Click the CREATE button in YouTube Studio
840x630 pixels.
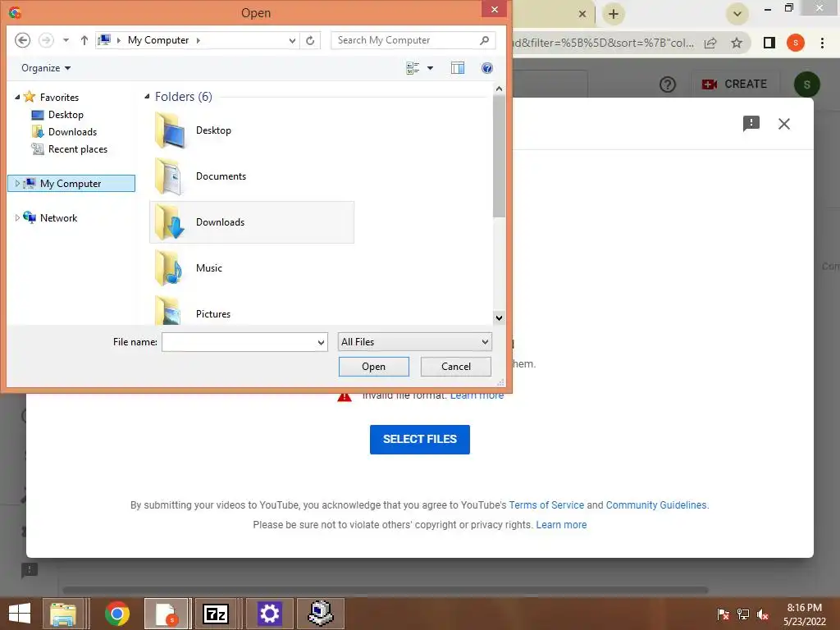(734, 84)
